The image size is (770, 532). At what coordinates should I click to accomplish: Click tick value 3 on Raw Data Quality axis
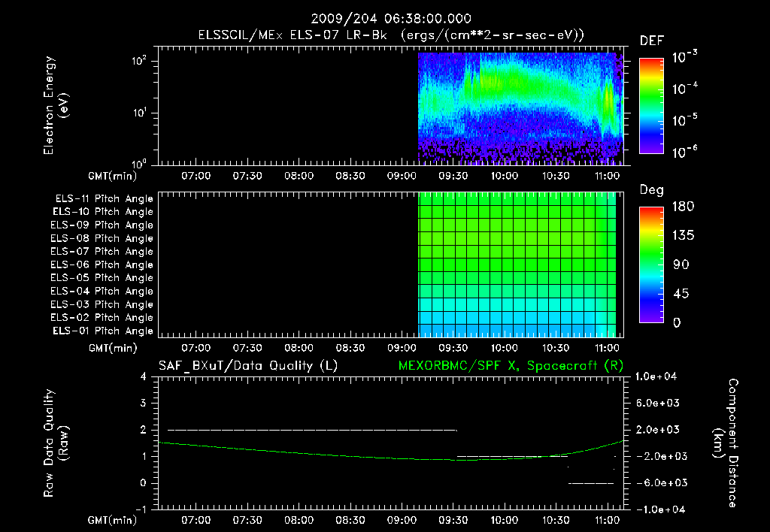pyautogui.click(x=144, y=403)
